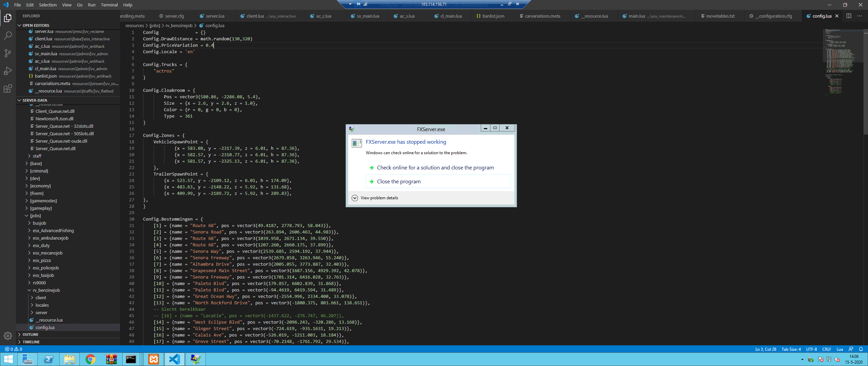Open the Source Control view
The width and height of the screenshot is (868, 366).
(8, 53)
